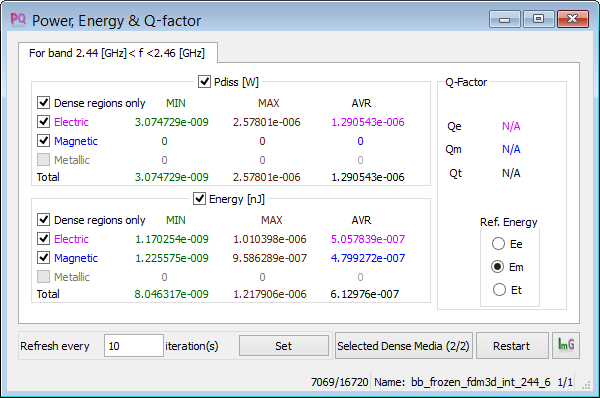Click the resize grip in status bar corner
The height and width of the screenshot is (398, 600).
coord(586,386)
